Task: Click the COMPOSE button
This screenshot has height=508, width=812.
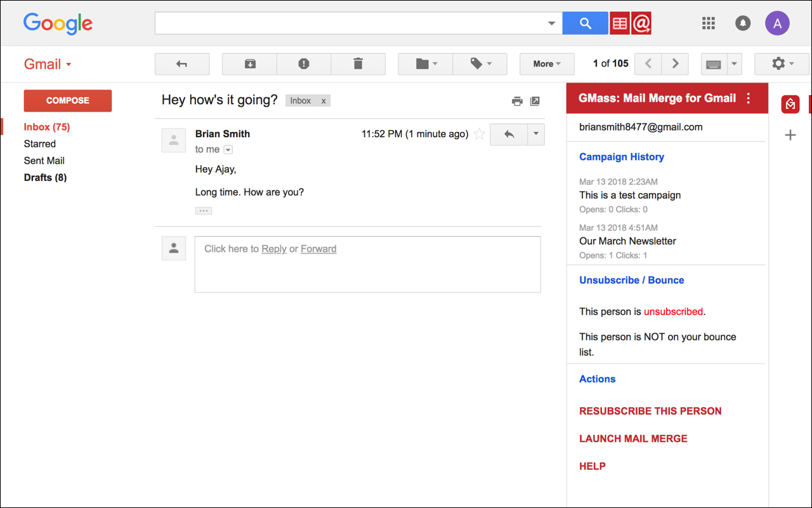Action: tap(68, 100)
